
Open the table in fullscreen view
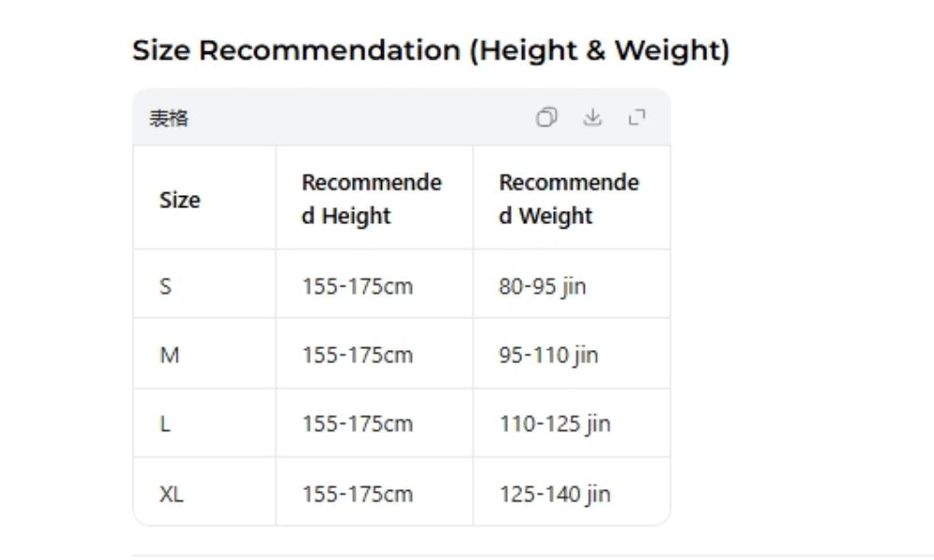[640, 118]
